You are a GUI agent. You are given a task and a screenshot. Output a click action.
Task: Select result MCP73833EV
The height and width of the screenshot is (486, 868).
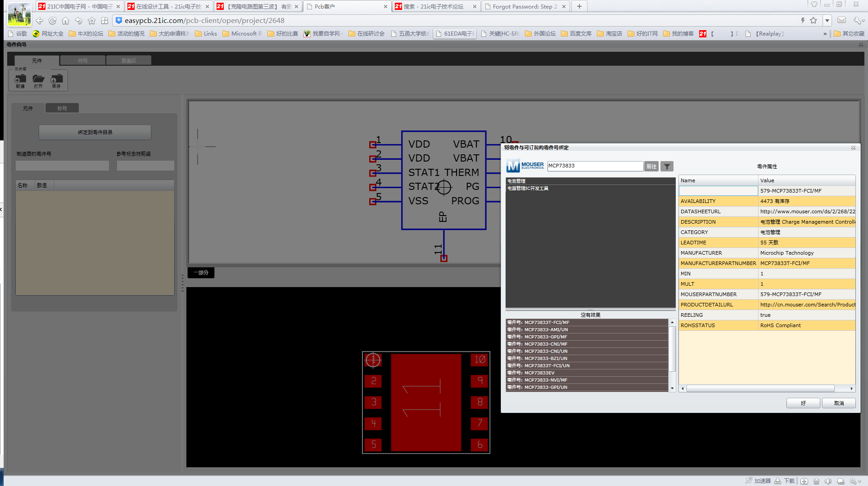pyautogui.click(x=587, y=373)
